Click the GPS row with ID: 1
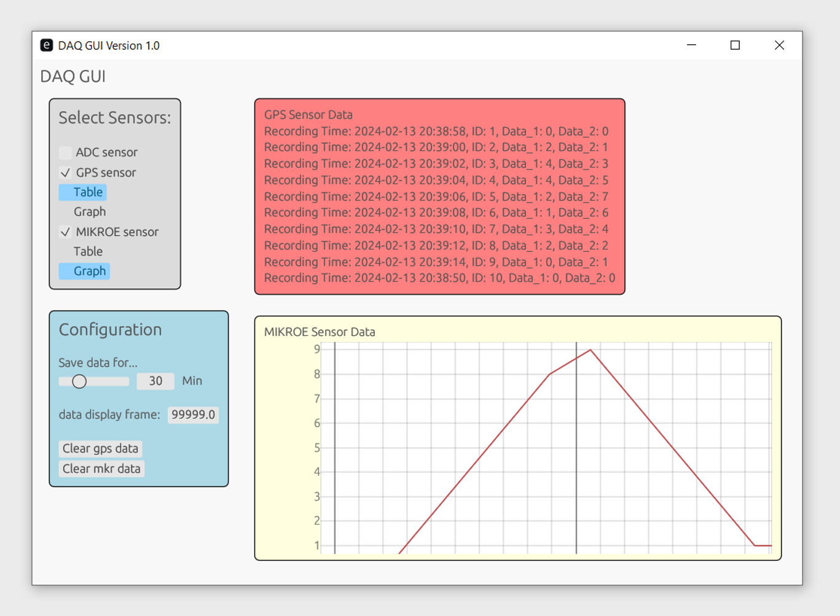840x616 pixels. 436,131
